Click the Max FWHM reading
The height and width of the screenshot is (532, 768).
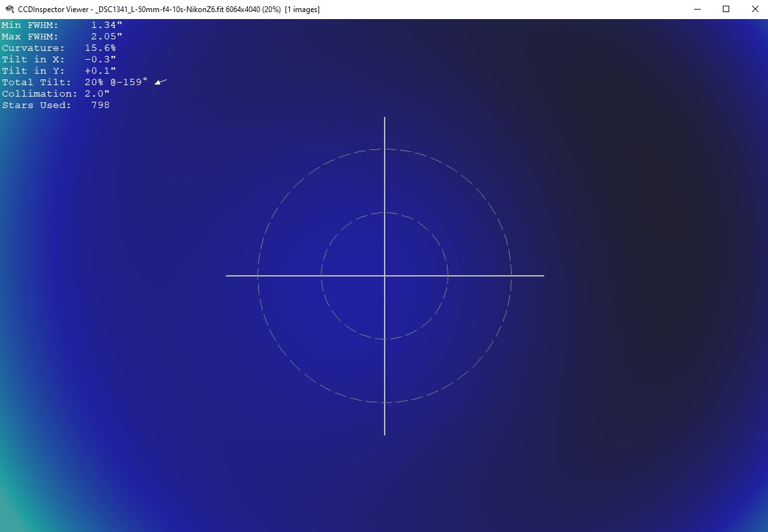pos(107,36)
